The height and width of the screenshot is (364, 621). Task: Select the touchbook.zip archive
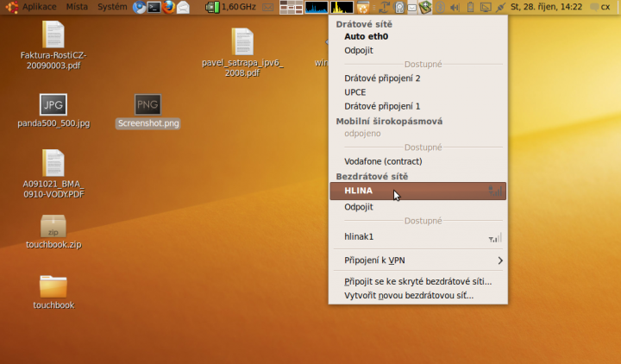[53, 232]
